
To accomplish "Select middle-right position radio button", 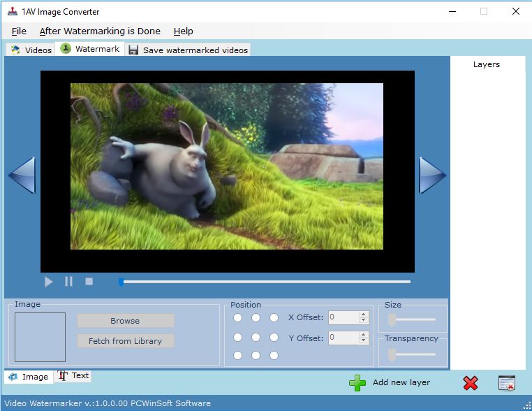I will (274, 338).
